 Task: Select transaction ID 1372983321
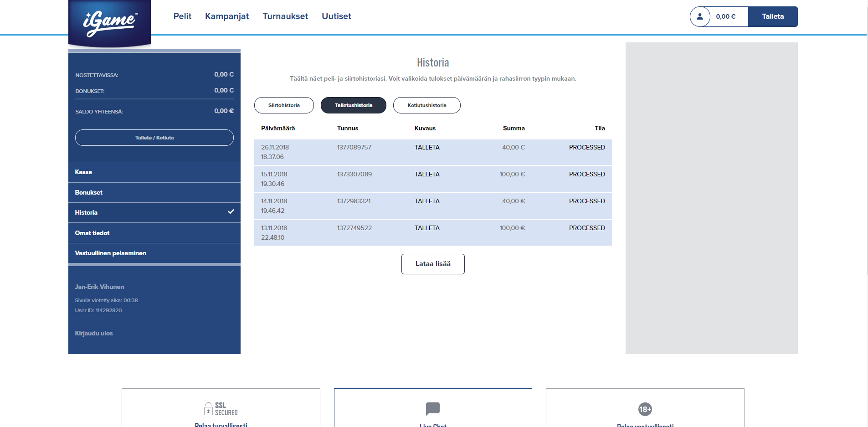tap(354, 201)
